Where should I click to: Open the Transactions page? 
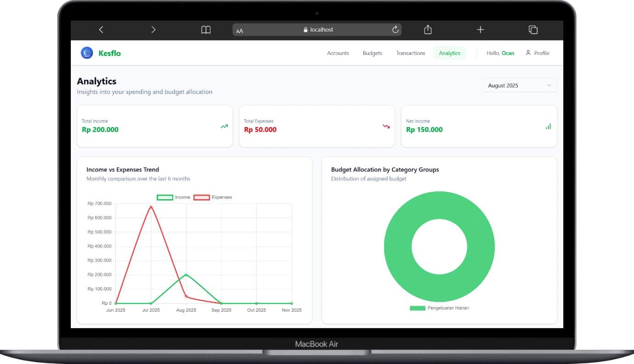[x=410, y=53]
